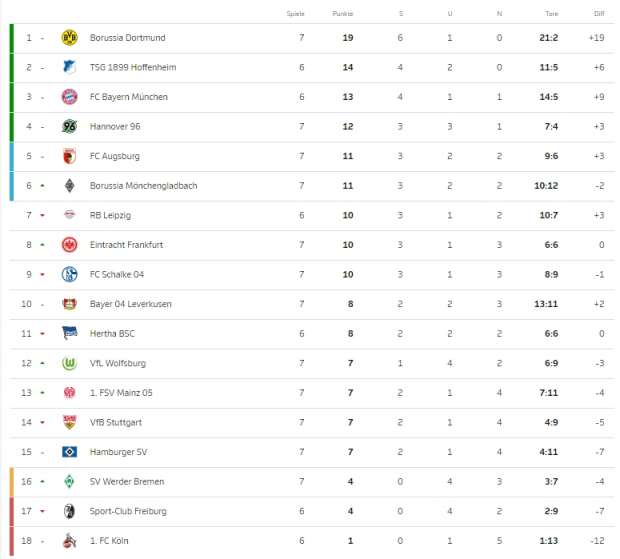Click the Diff column header

coord(599,13)
